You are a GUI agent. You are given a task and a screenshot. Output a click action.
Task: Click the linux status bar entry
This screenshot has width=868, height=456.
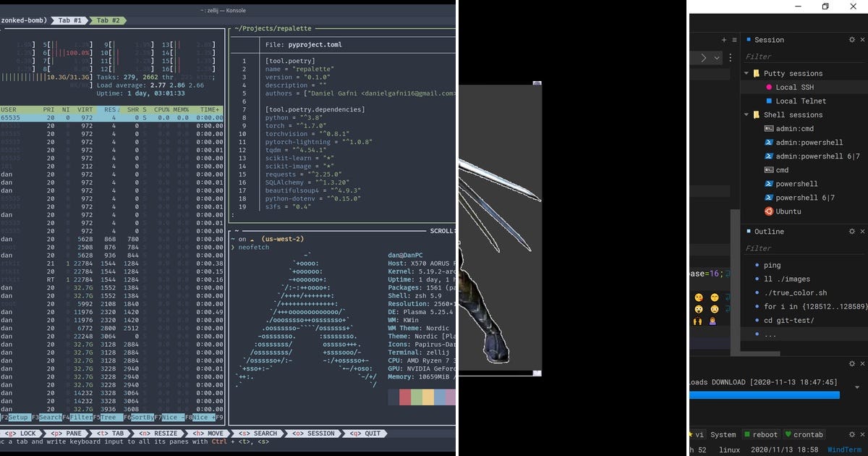(729, 449)
